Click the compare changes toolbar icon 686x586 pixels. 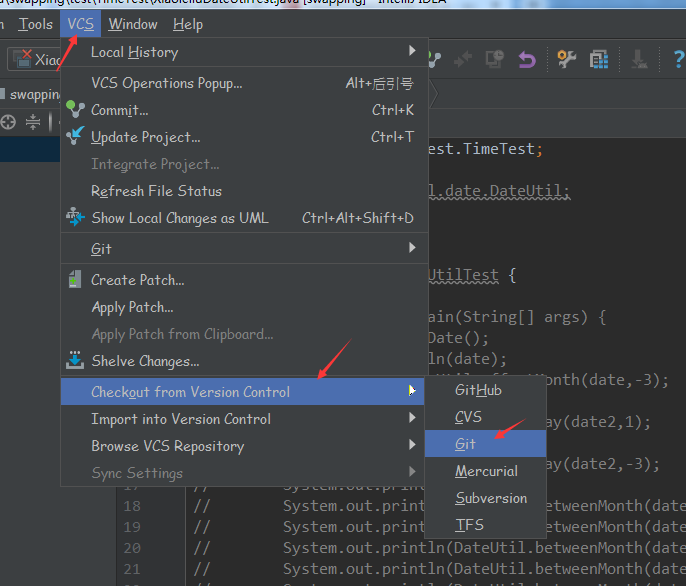pyautogui.click(x=462, y=59)
